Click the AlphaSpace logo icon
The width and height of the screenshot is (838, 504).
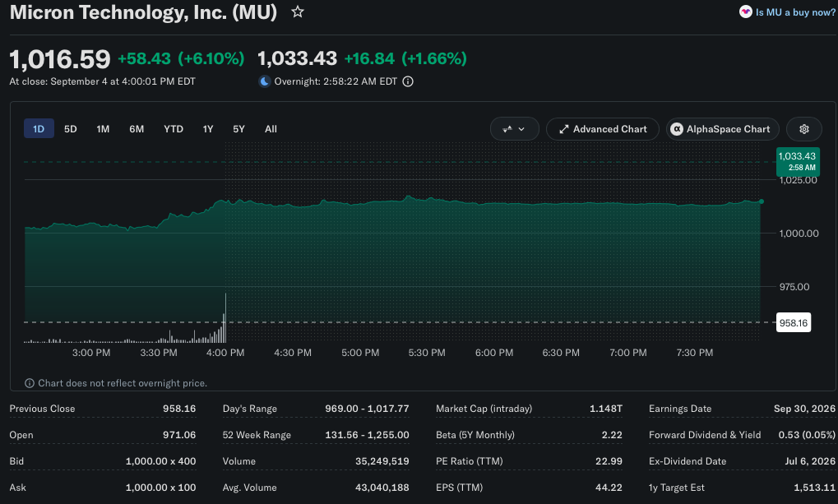[677, 129]
